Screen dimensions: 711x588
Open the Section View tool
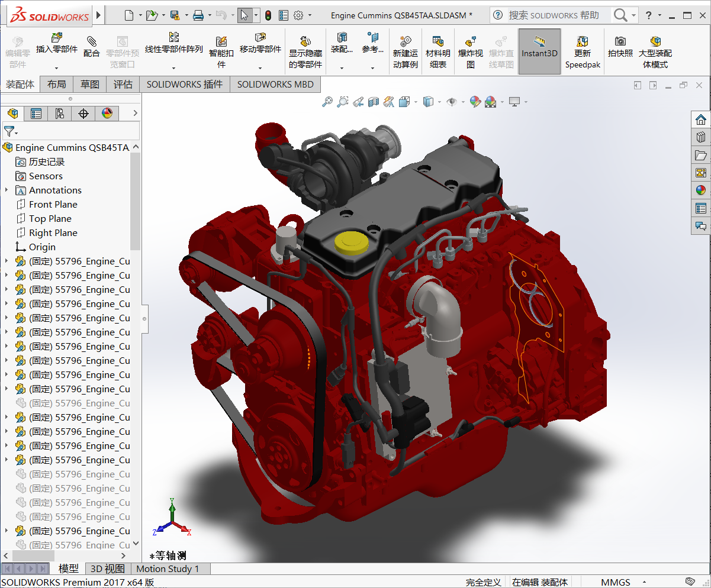coord(373,102)
